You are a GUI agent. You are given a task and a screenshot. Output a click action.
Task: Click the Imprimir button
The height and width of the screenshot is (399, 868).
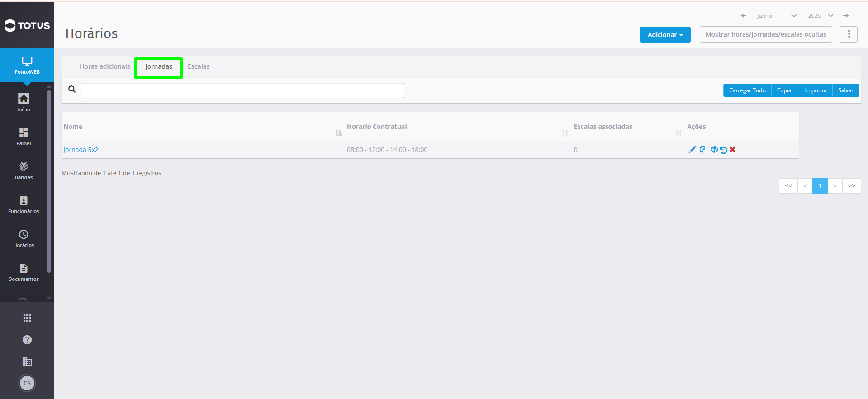(x=816, y=90)
